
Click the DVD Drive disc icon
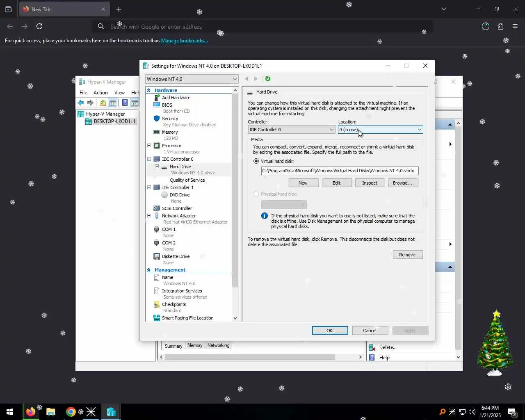point(164,195)
